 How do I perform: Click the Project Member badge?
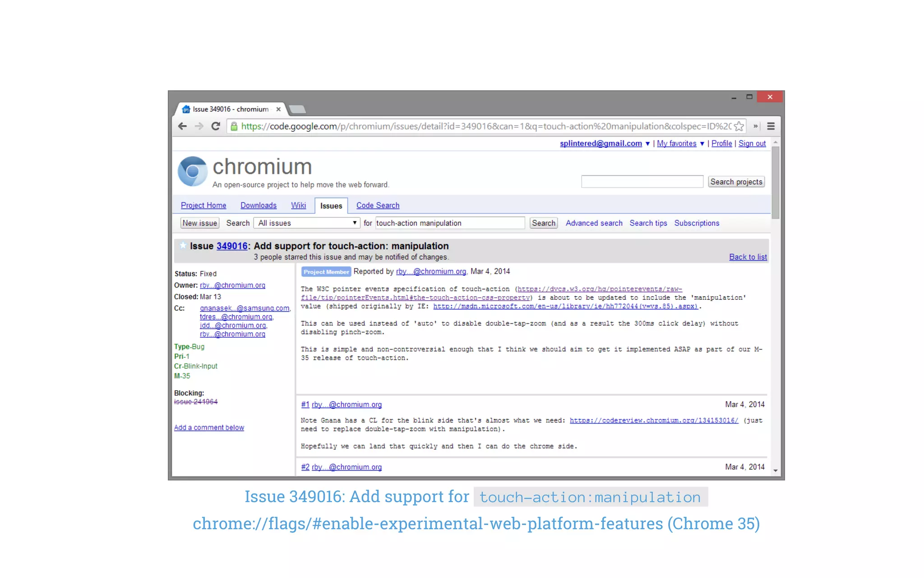click(326, 272)
